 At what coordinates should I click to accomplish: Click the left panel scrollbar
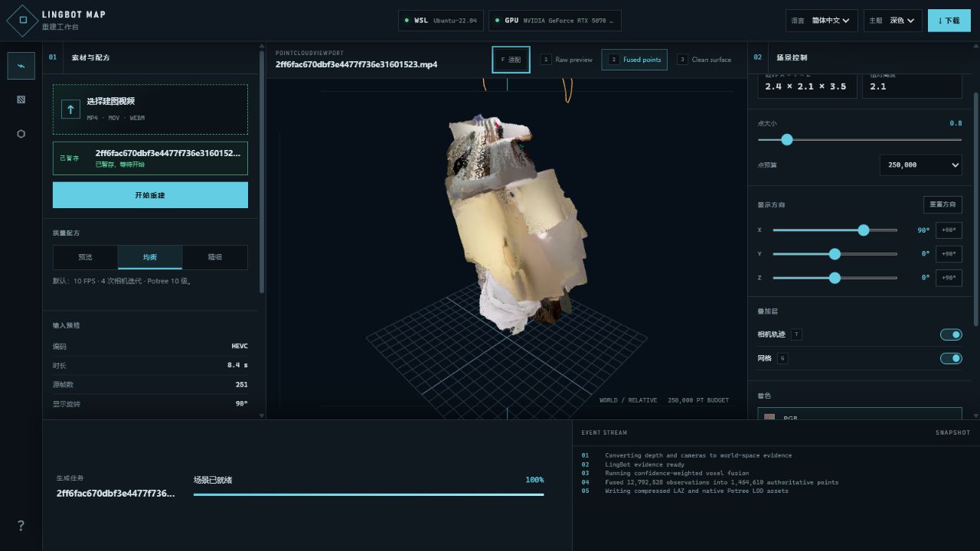(x=263, y=172)
